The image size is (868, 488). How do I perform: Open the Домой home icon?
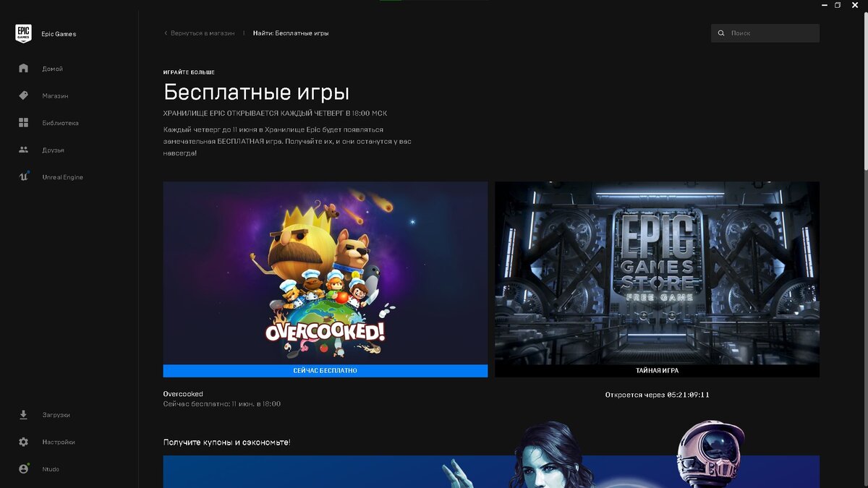(x=23, y=68)
